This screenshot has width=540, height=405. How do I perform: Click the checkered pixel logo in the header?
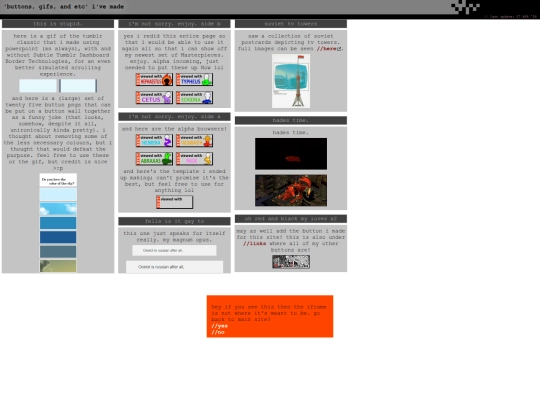pos(466,7)
